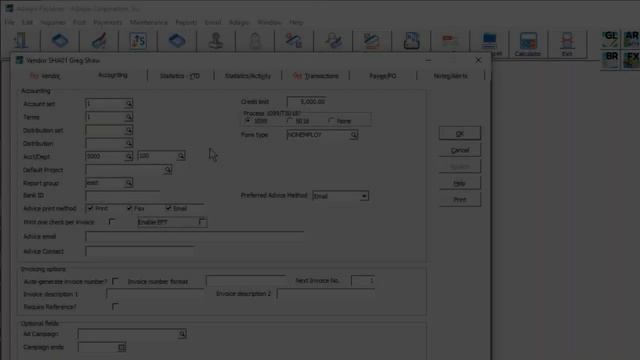The image size is (640, 360).
Task: Open the Reports menu
Action: (186, 22)
